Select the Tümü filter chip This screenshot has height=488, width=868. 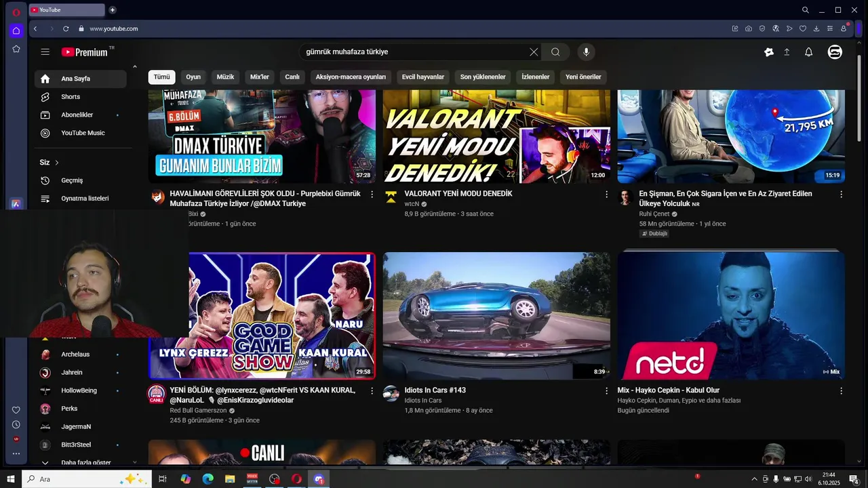click(x=161, y=77)
